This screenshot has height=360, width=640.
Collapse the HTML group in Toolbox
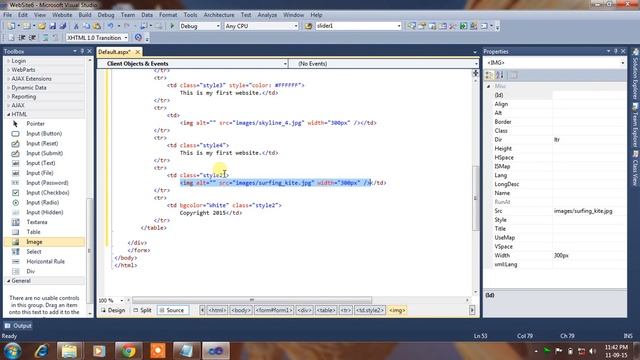click(x=9, y=115)
